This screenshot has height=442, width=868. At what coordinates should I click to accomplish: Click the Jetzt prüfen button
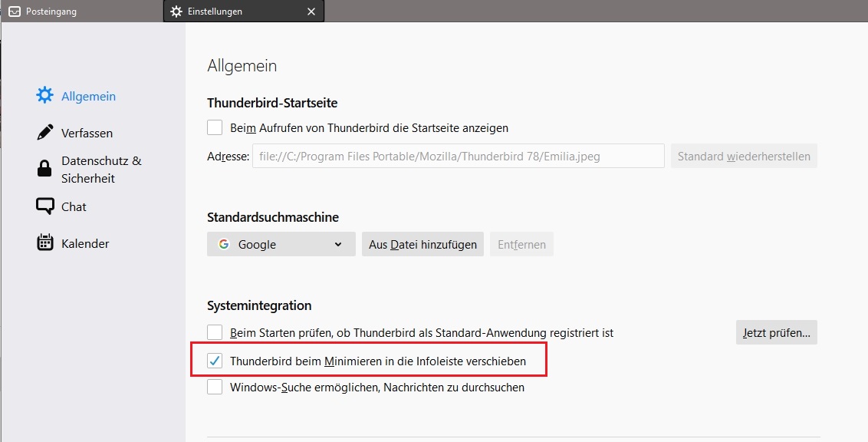pyautogui.click(x=776, y=333)
